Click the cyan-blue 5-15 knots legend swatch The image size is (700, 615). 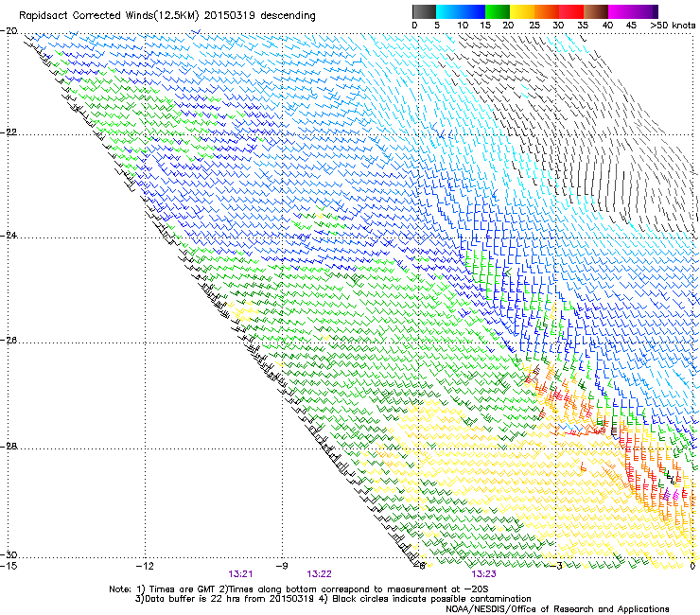pos(461,11)
